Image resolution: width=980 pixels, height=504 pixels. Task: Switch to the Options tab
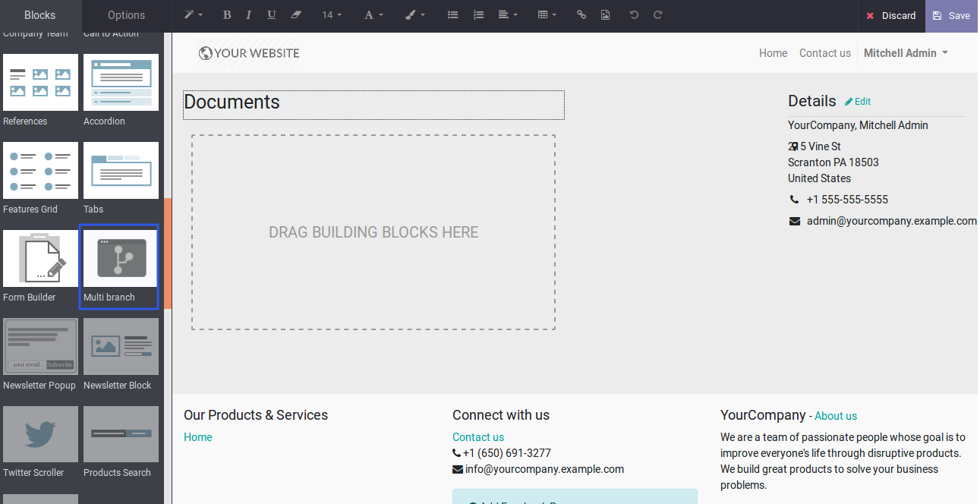(127, 15)
